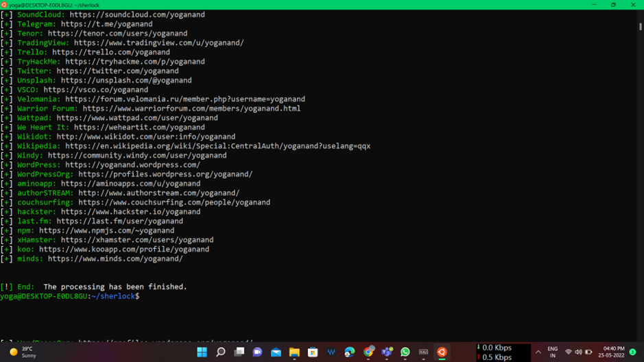Click the kooapp profile URL
Viewport: 644px width, 362px height.
124,250
